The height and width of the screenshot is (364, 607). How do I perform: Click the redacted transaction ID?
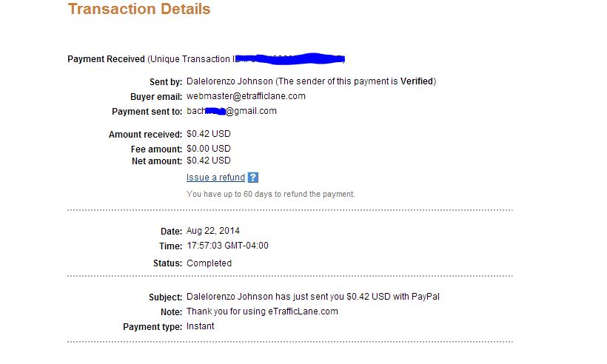pos(290,58)
